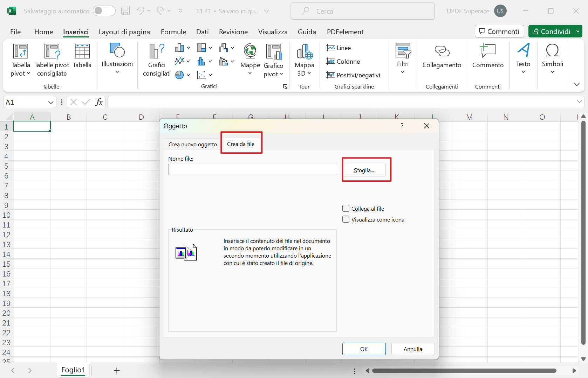Click the Cerca search box
Viewport: 588px width, 378px height.
tap(362, 11)
